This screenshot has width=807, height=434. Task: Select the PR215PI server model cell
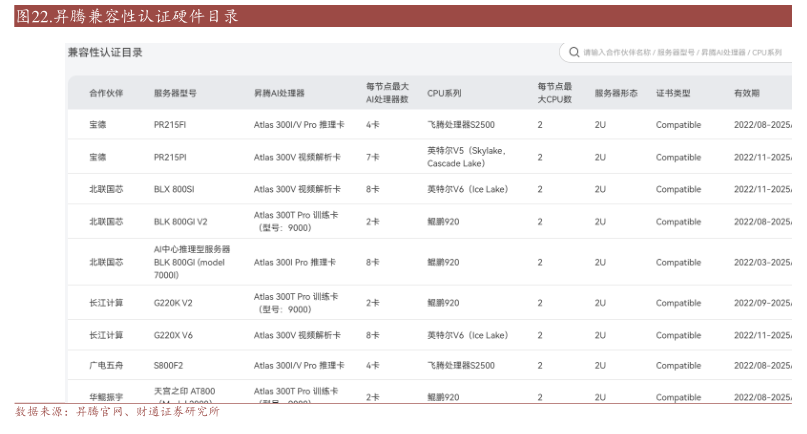click(170, 157)
